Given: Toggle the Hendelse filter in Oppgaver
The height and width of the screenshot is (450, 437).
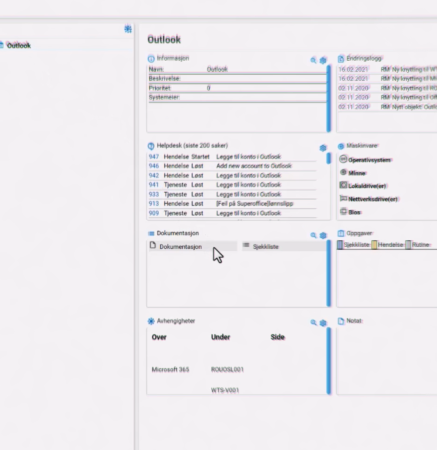Looking at the screenshot, I should 387,245.
